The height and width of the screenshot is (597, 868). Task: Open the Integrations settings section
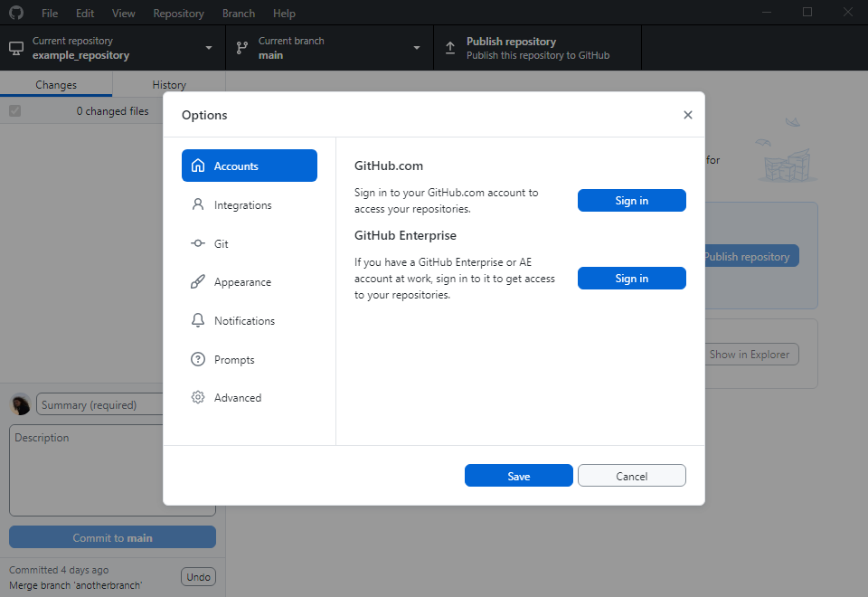pyautogui.click(x=250, y=204)
